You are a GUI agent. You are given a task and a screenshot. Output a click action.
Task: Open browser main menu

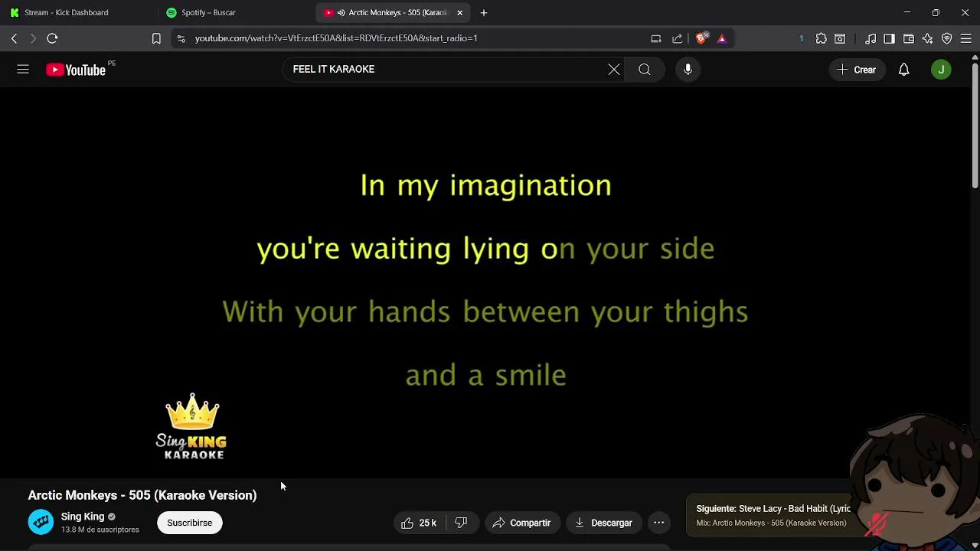click(x=966, y=38)
